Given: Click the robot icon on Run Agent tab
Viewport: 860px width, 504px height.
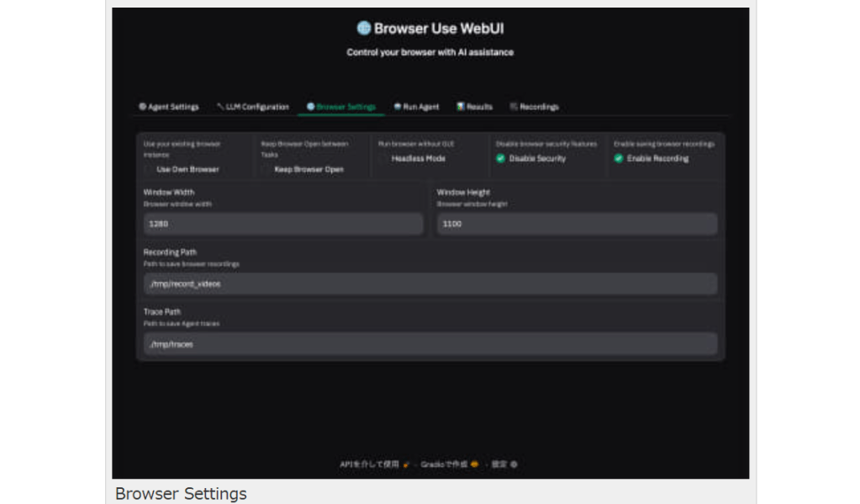Looking at the screenshot, I should (x=397, y=108).
